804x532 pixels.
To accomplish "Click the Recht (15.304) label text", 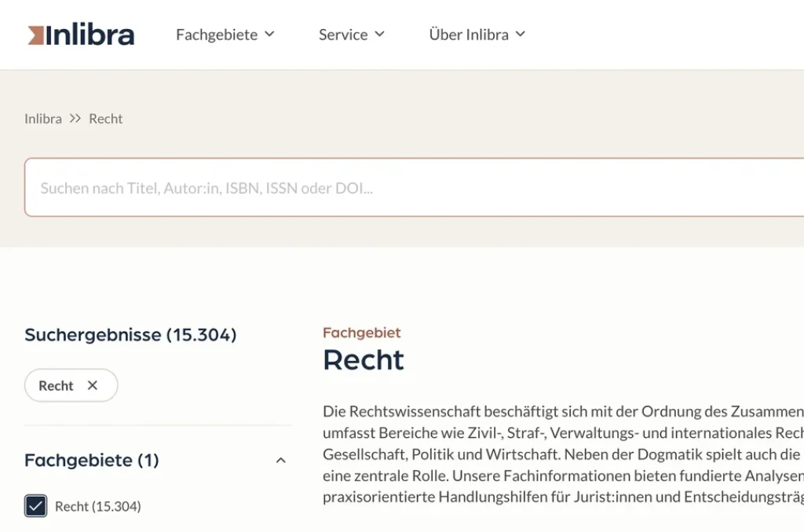I will pos(98,506).
